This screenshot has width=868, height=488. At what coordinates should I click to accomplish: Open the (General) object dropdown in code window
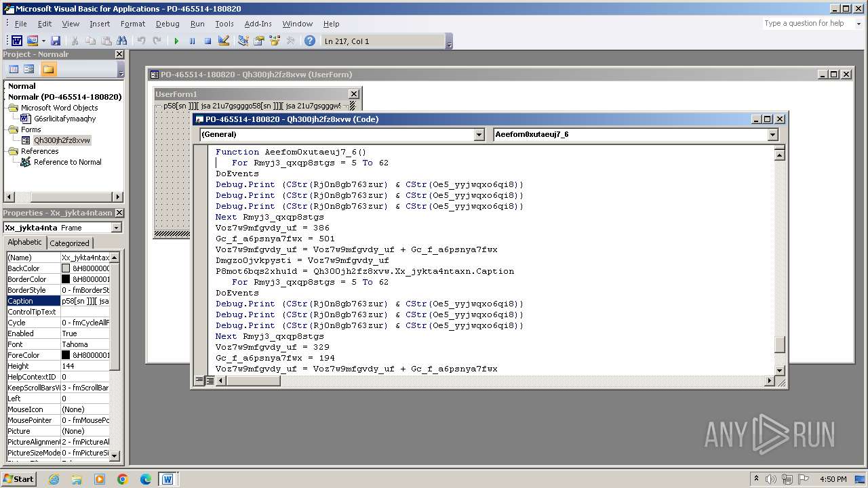pos(479,134)
